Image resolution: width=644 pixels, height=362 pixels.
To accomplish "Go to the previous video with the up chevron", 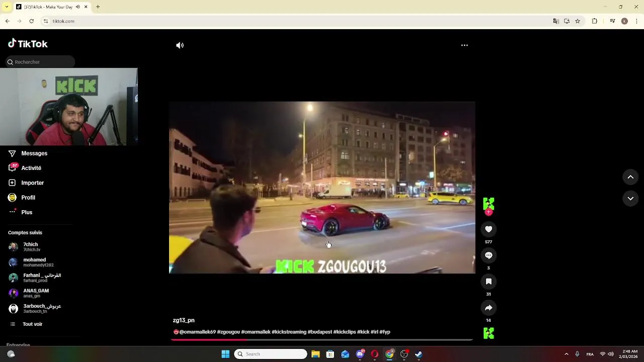I will pos(630,177).
